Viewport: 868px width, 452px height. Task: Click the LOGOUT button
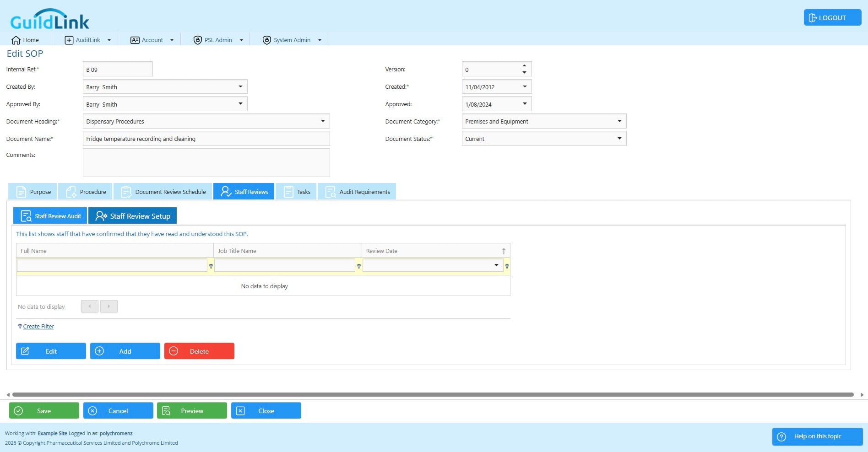coord(832,18)
